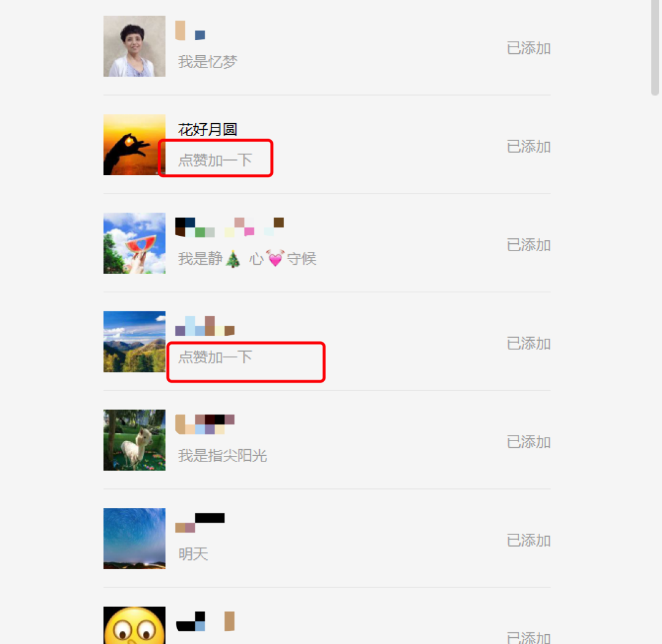Click 已添加 in the 明天 row

point(528,540)
